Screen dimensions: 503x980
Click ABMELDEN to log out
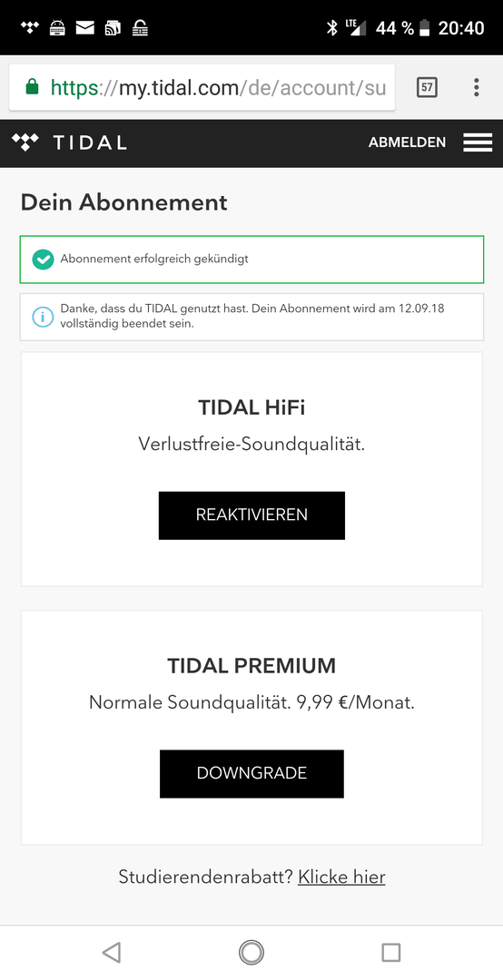pyautogui.click(x=407, y=142)
